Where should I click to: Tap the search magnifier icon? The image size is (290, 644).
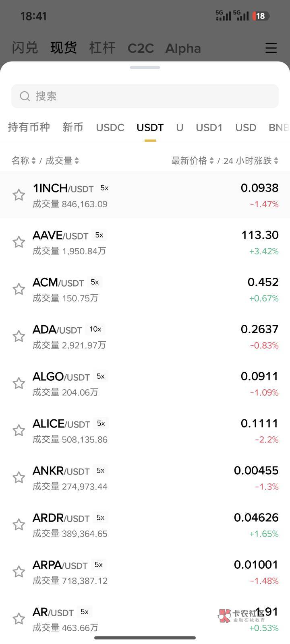pyautogui.click(x=25, y=96)
